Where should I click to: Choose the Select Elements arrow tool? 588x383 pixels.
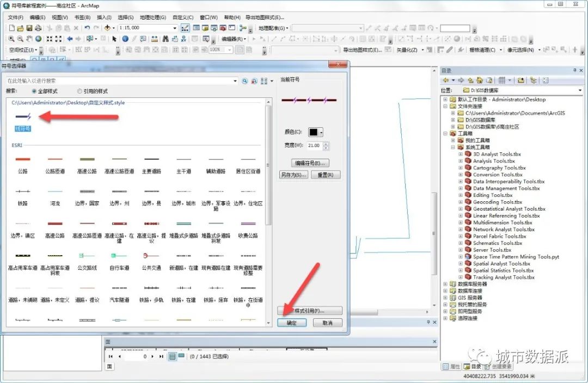pos(114,39)
